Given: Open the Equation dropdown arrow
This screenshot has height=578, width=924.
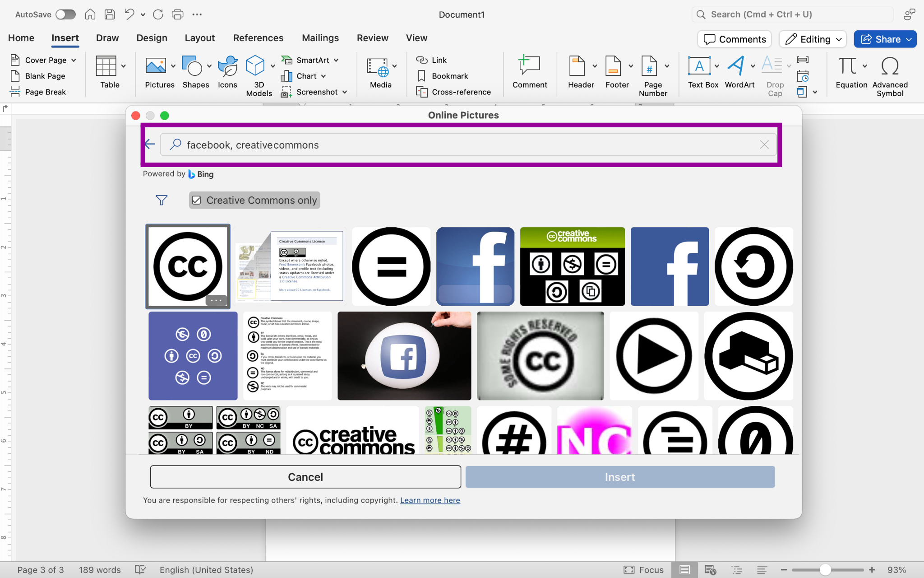Looking at the screenshot, I should click(x=865, y=66).
